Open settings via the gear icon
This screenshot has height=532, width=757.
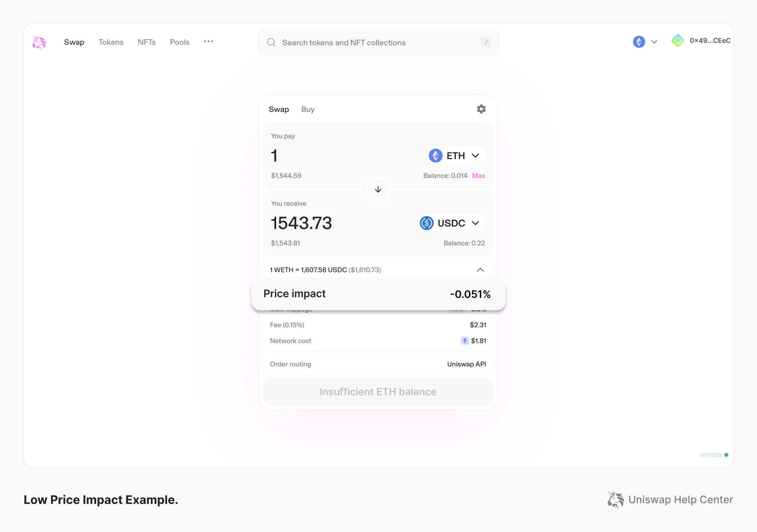tap(481, 109)
